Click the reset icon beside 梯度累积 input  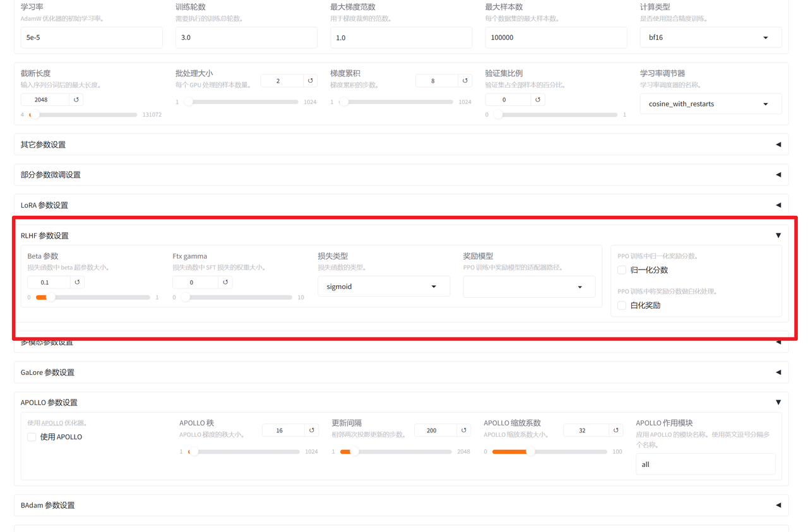click(x=464, y=80)
